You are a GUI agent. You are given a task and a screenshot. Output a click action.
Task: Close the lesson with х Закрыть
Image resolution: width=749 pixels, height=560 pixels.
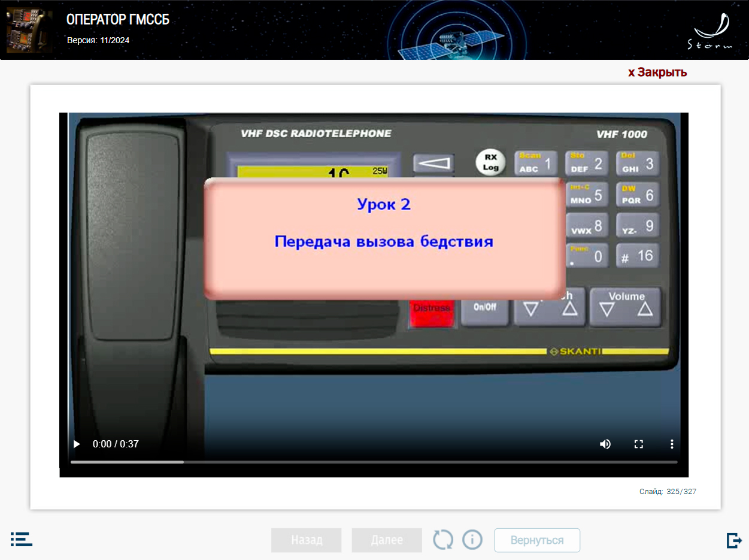pos(657,72)
